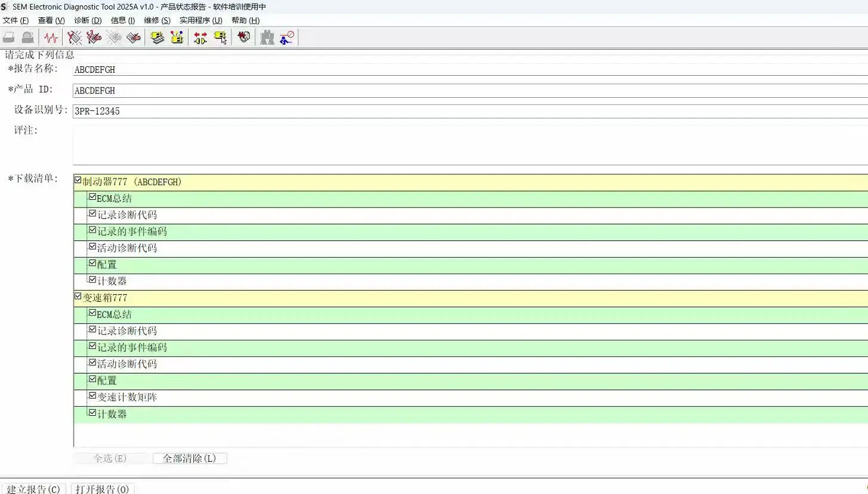Open the active diagnostic codes stethoscope icon

tap(75, 38)
